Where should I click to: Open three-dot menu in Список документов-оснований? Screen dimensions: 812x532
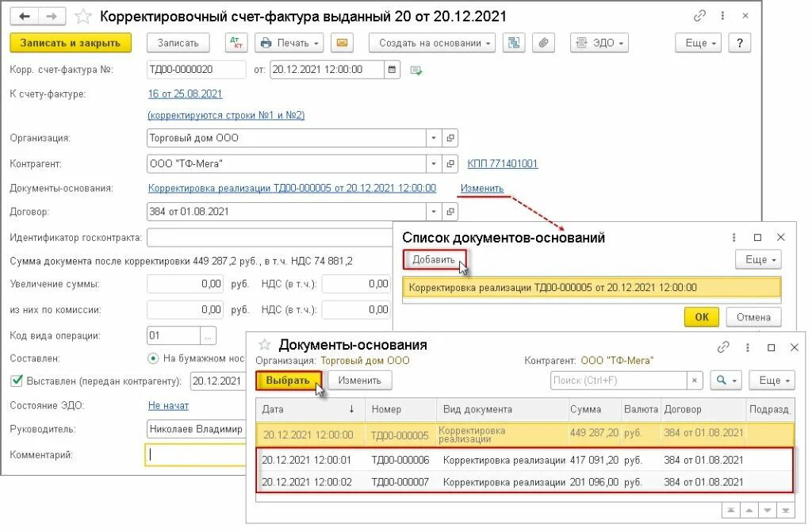pyautogui.click(x=733, y=237)
